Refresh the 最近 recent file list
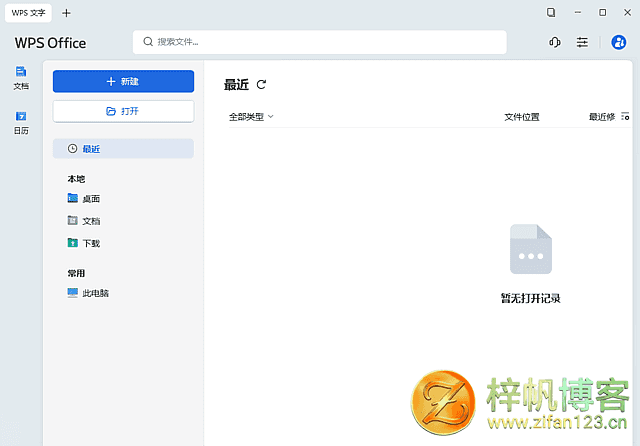 [261, 84]
